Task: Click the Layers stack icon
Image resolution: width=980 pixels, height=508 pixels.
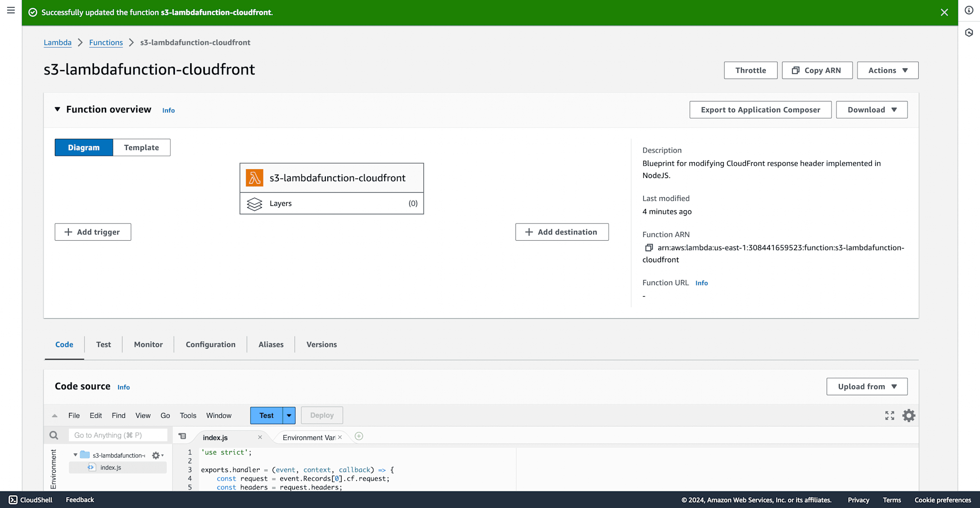Action: coord(254,203)
